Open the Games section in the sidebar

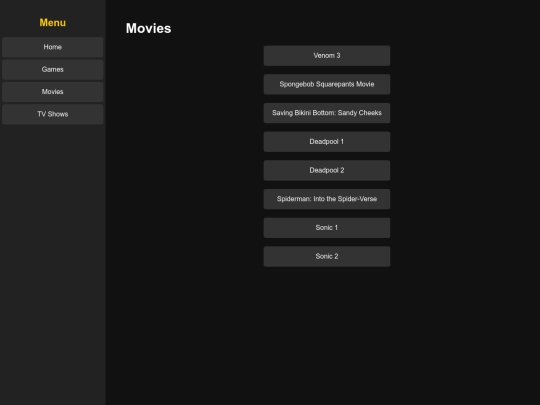[52, 70]
